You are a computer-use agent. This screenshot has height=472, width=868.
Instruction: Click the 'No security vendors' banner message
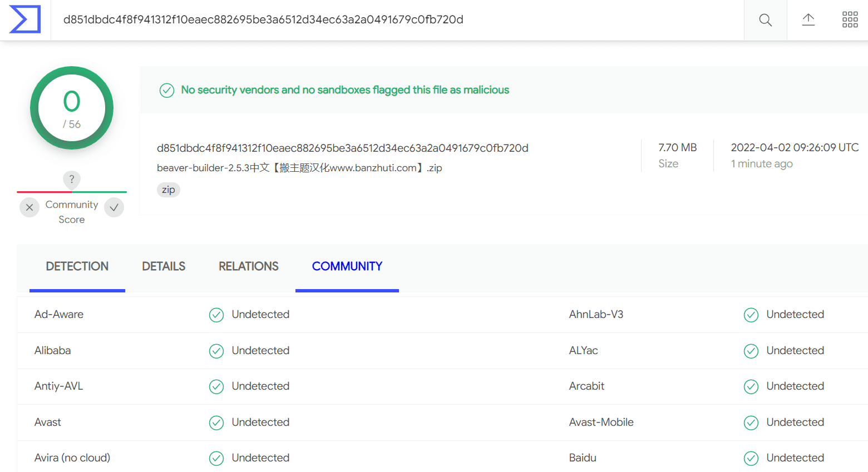point(345,90)
